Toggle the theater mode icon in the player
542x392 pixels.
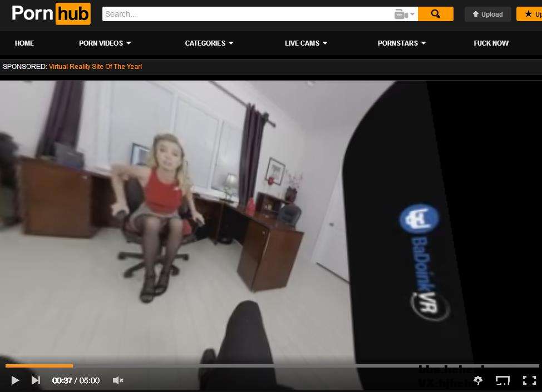tap(502, 380)
